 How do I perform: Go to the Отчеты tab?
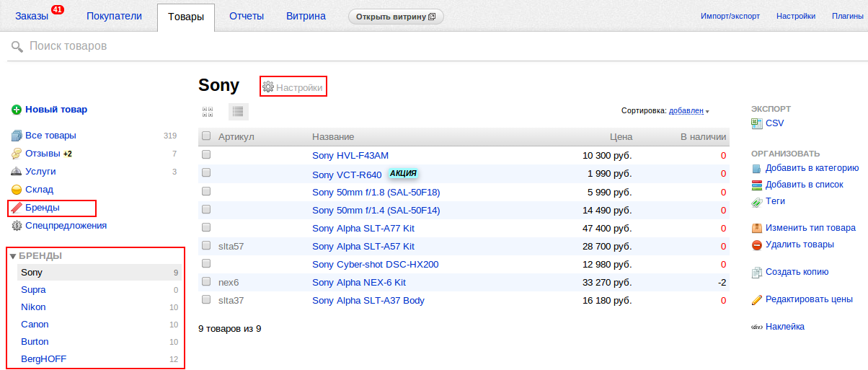tap(247, 16)
